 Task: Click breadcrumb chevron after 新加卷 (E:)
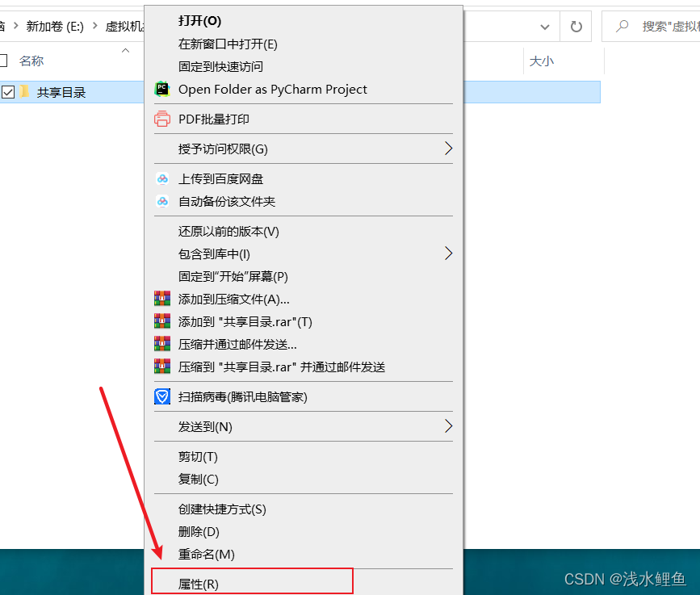(x=94, y=26)
